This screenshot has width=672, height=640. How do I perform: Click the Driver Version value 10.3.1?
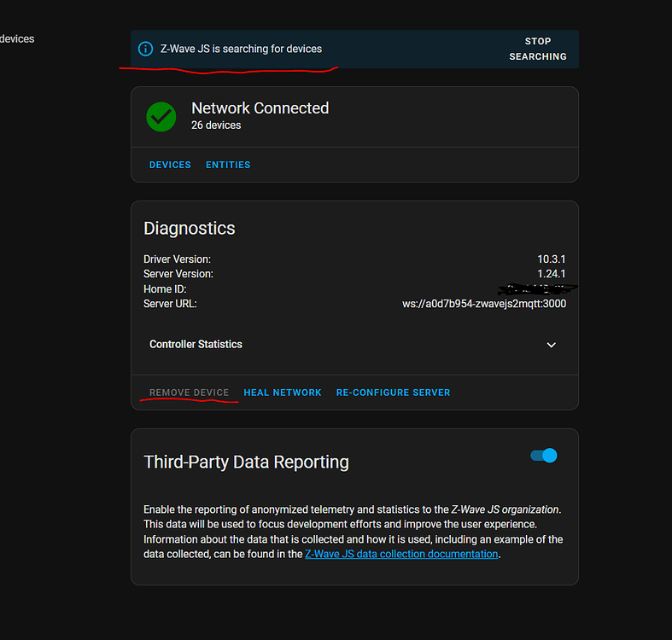(x=552, y=259)
